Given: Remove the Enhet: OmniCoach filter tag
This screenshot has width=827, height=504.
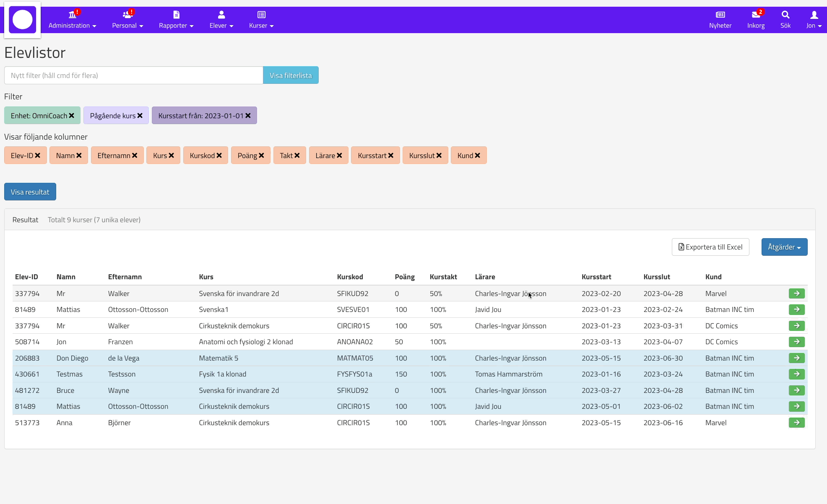Looking at the screenshot, I should 72,116.
